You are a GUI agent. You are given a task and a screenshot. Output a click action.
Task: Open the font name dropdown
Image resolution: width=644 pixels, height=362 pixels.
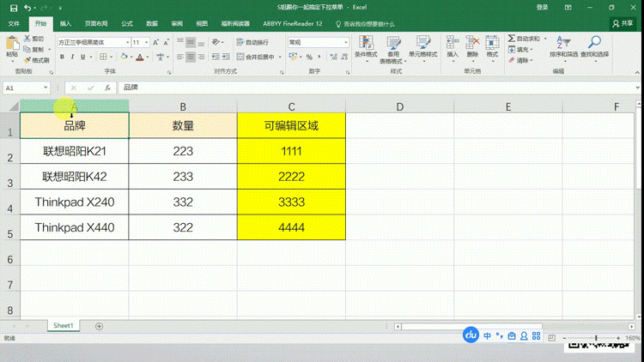(x=128, y=42)
